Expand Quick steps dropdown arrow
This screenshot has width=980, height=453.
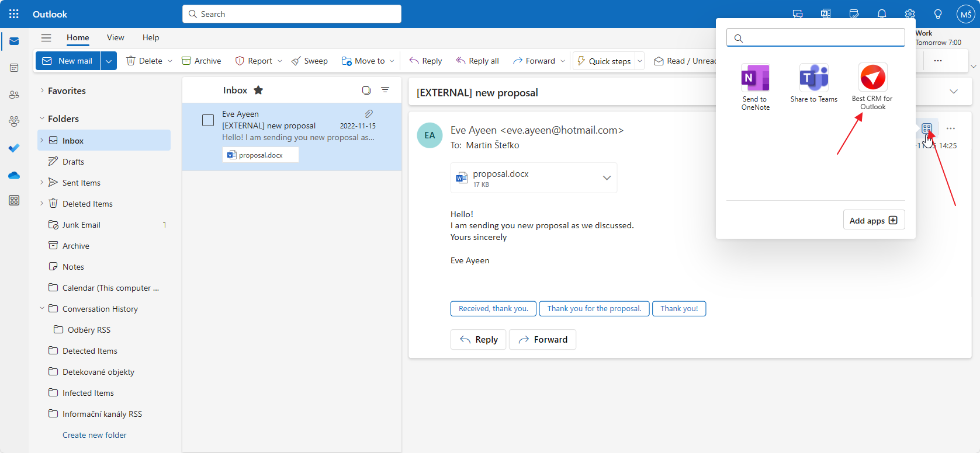[640, 61]
